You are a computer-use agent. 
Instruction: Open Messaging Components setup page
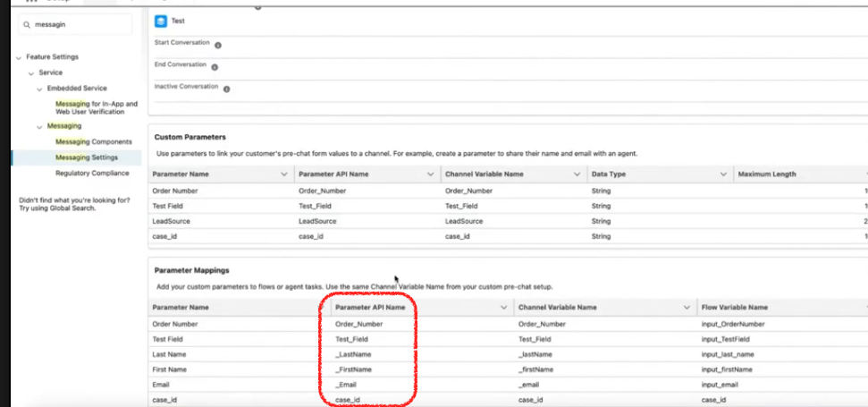tap(94, 141)
